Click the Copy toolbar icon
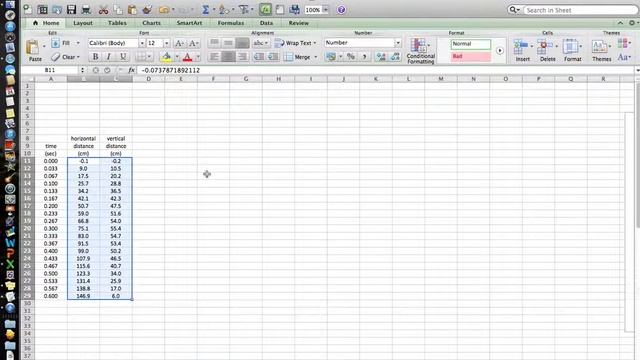The image size is (640, 360). pos(118,9)
